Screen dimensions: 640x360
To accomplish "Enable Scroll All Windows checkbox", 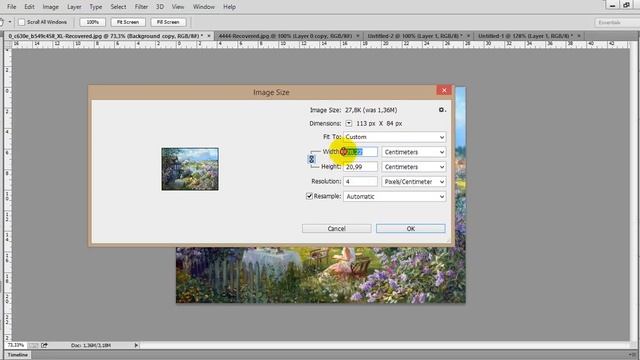I will pyautogui.click(x=22, y=22).
